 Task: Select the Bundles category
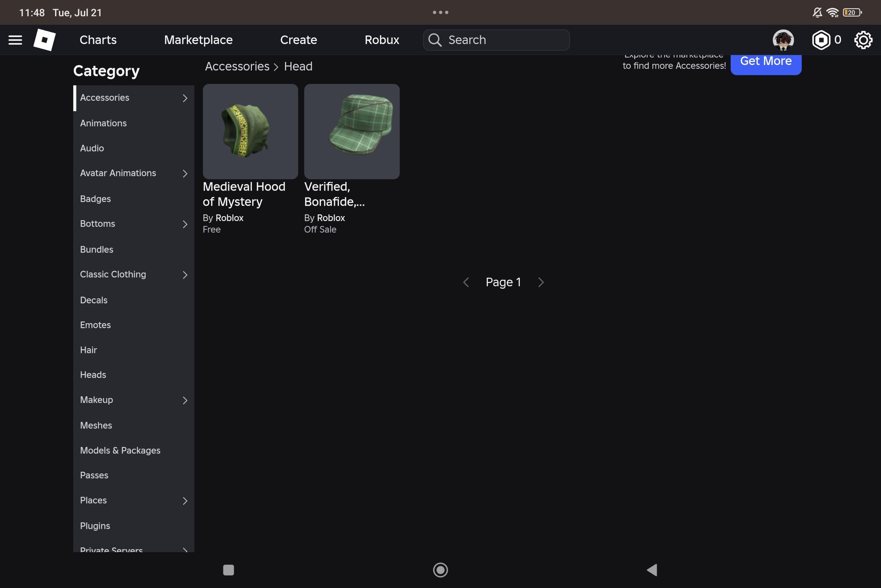point(134,249)
